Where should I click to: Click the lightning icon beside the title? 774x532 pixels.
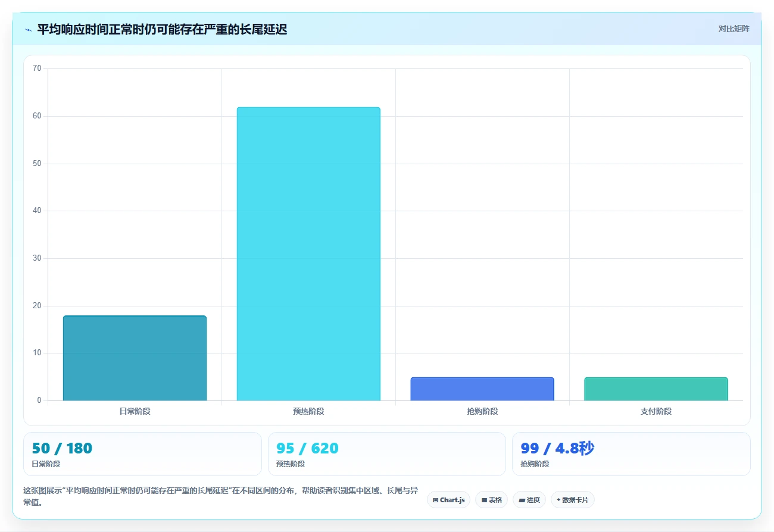[x=29, y=29]
